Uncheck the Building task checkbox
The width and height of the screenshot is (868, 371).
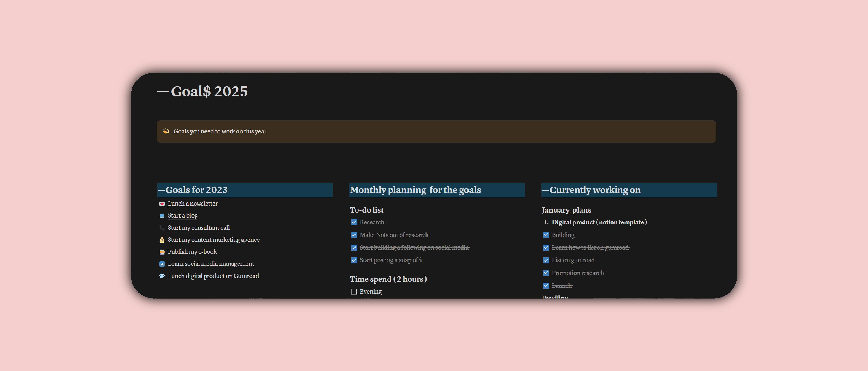546,235
